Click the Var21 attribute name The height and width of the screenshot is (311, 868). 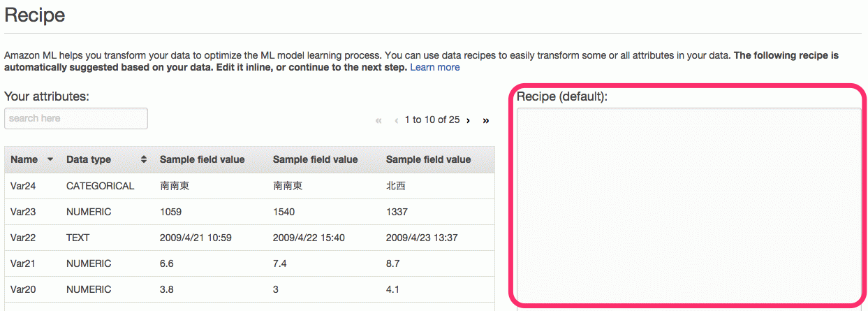click(23, 263)
